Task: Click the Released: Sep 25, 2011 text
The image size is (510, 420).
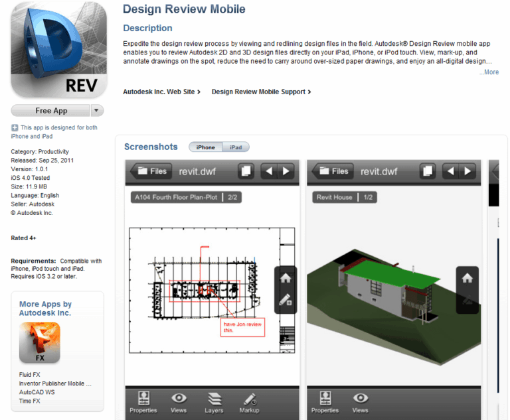Action: tap(42, 161)
